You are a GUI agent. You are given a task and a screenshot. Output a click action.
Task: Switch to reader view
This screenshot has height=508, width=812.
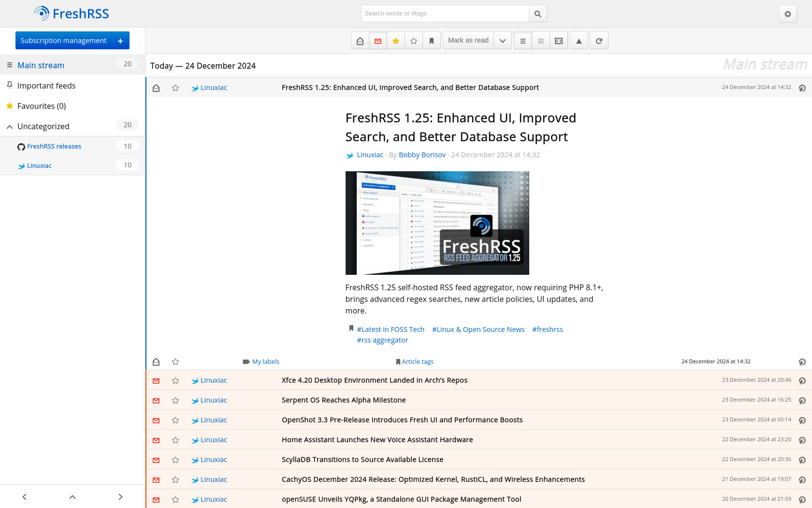click(559, 41)
